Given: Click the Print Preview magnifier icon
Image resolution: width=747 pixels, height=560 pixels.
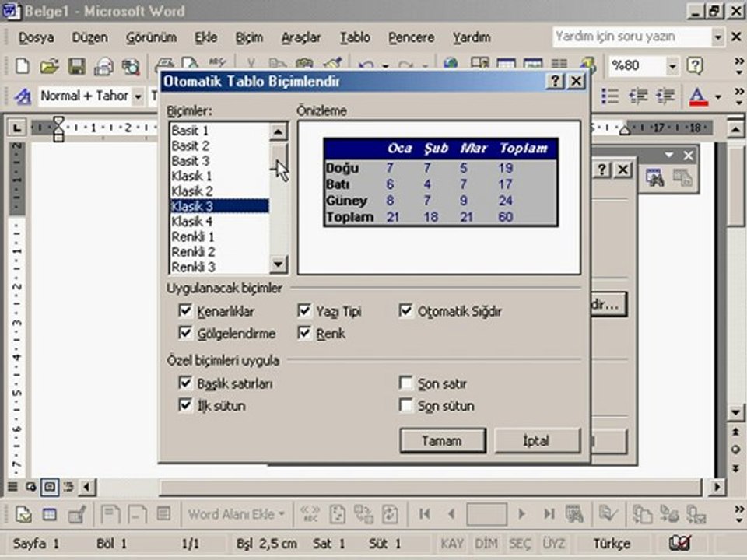Looking at the screenshot, I should [131, 67].
